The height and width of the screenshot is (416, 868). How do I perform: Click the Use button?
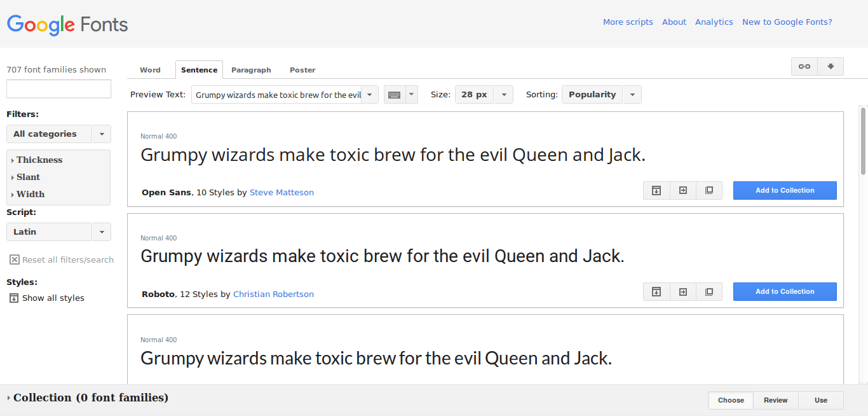821,400
